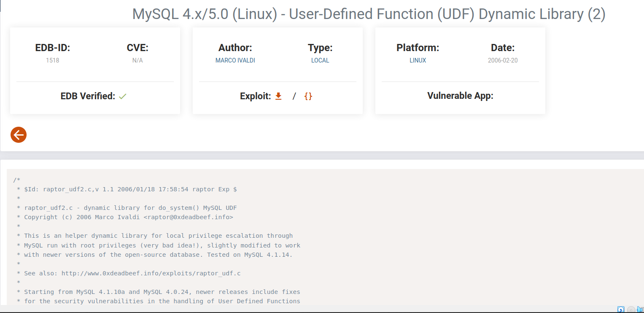The image size is (644, 313).
Task: Click the MySQL UDF Dynamic Library title
Action: click(369, 14)
